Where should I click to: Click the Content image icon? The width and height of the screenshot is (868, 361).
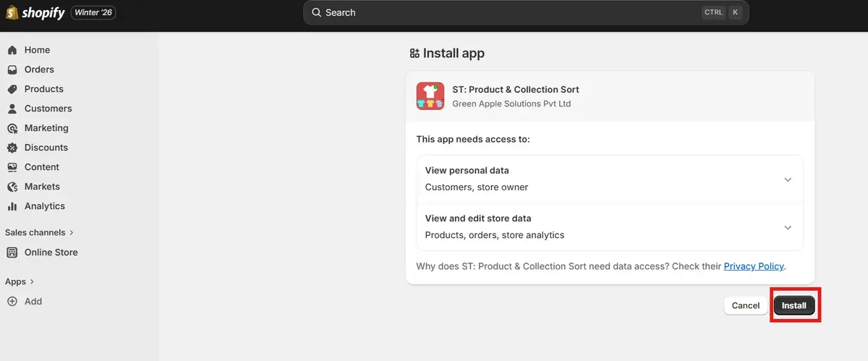coord(12,167)
